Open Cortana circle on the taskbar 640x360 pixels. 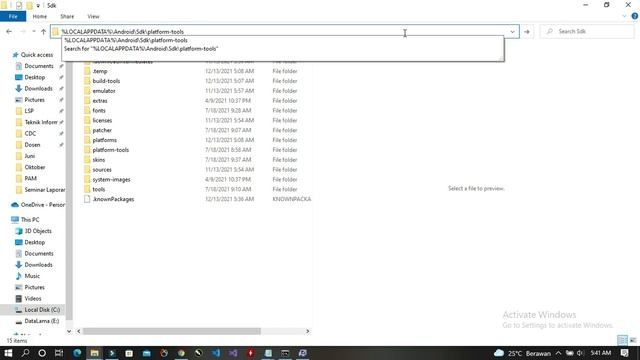click(42, 353)
